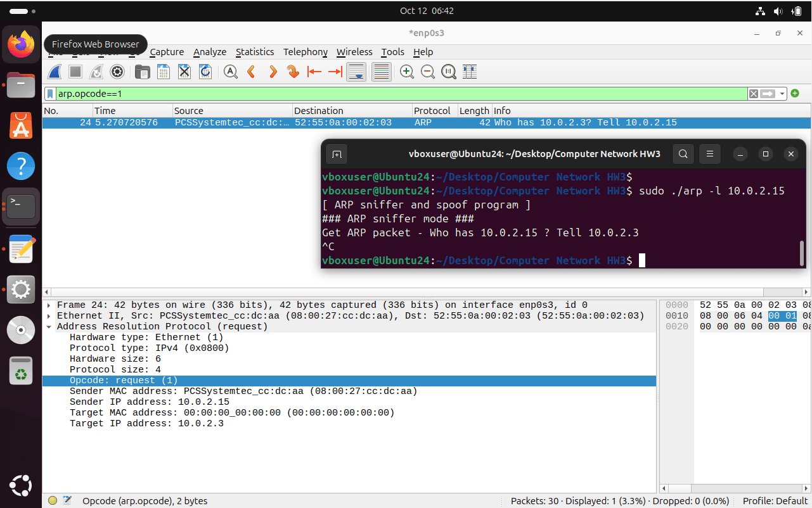Expand the Frame 24 tree node

click(49, 305)
